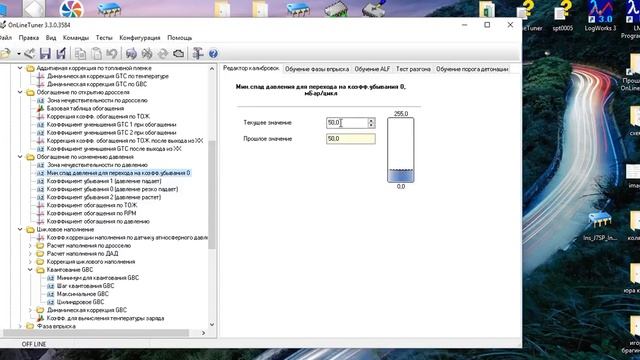
Task: Click the cloud toolbar icon
Action: [178, 53]
